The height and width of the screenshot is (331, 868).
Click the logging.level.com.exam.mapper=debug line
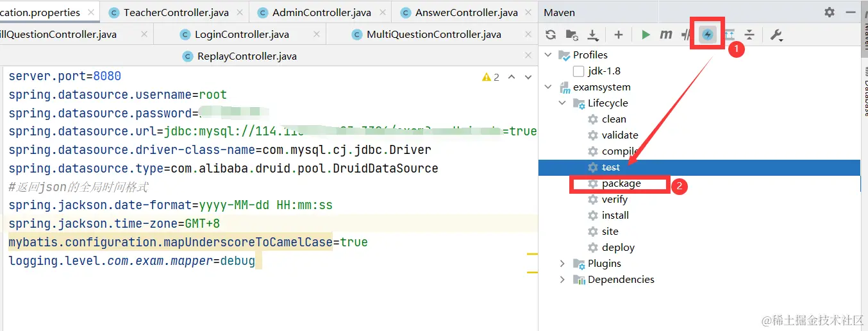click(x=131, y=261)
